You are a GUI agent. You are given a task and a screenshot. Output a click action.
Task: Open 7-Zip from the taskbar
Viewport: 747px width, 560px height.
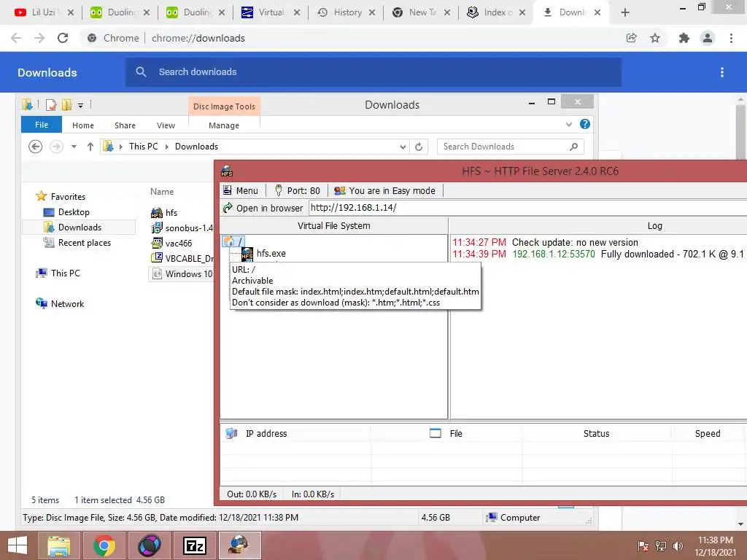tap(195, 545)
